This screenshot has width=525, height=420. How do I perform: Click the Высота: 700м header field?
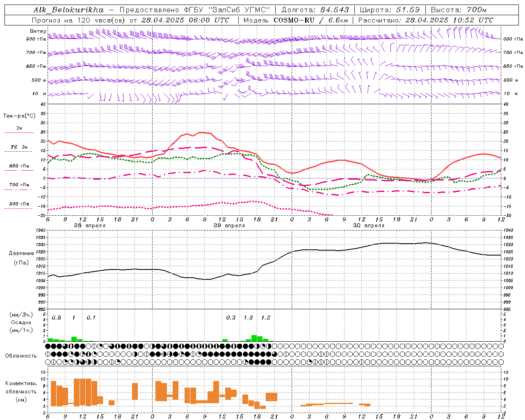click(459, 10)
